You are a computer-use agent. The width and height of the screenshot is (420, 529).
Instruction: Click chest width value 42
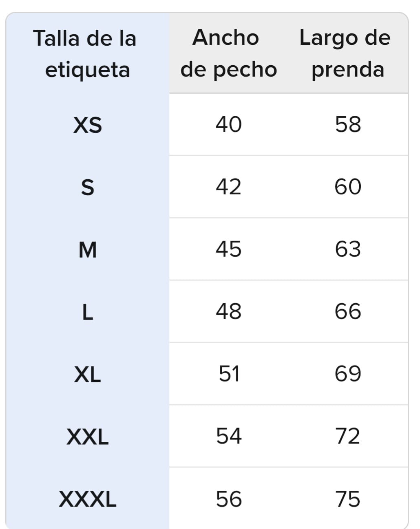(x=228, y=187)
